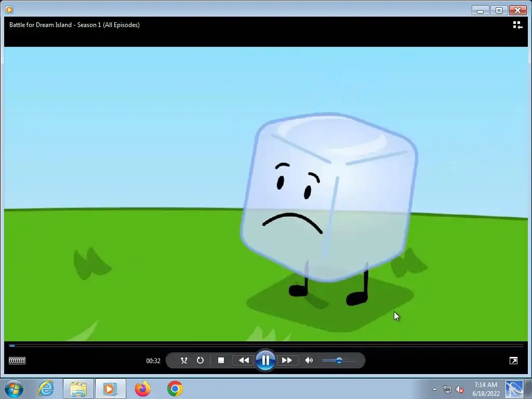Click the fast forward/next button

[287, 361]
